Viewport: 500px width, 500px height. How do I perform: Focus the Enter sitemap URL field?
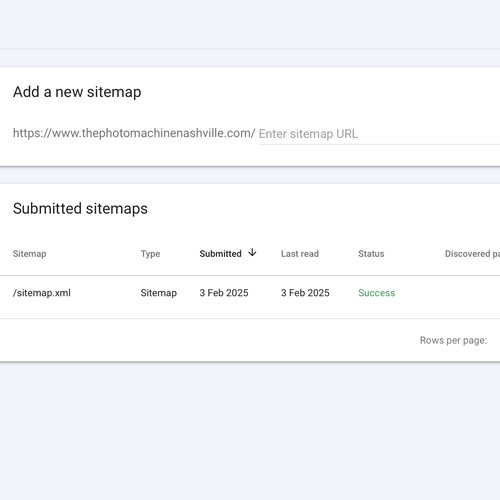[x=379, y=134]
